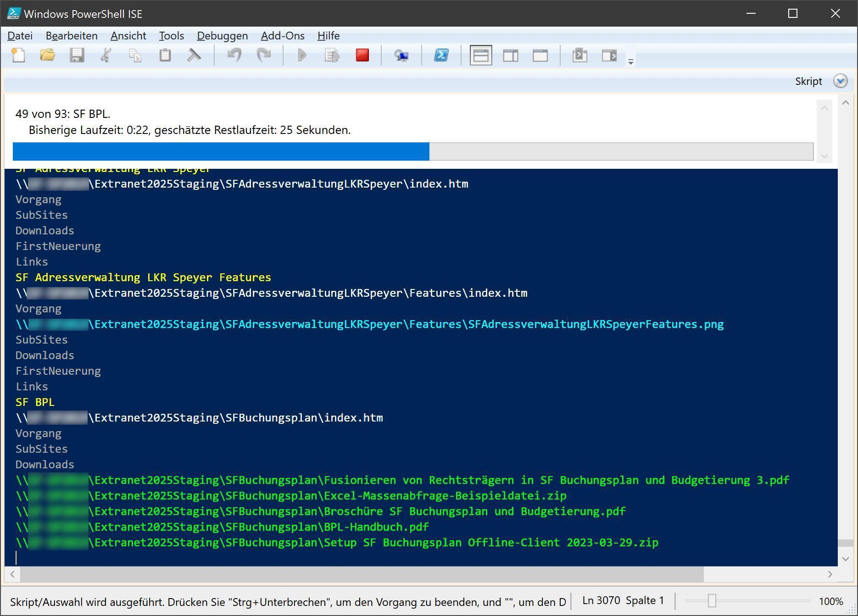Click the horizontal scrollbar right arrow
The height and width of the screenshot is (616, 858).
pyautogui.click(x=830, y=574)
